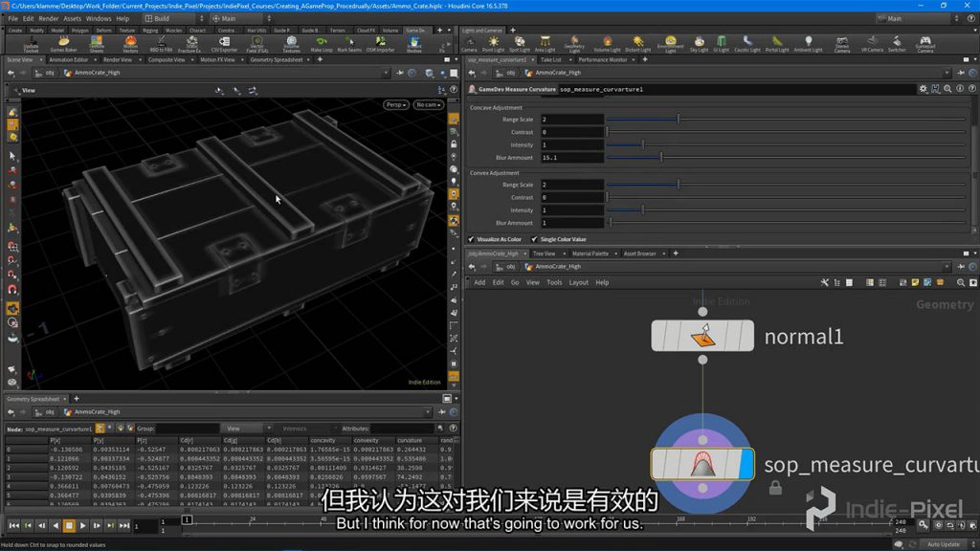
Task: Add a Stereo Camera from the shelf
Action: coord(842,44)
